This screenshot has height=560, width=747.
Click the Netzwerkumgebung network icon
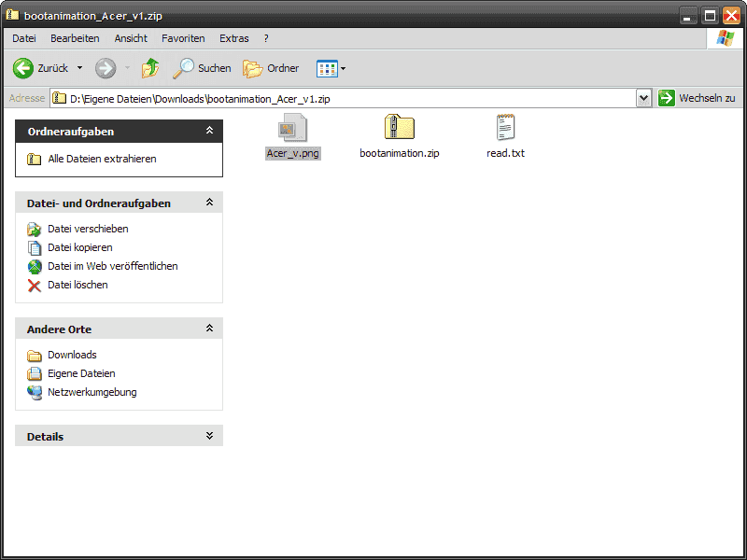point(35,392)
